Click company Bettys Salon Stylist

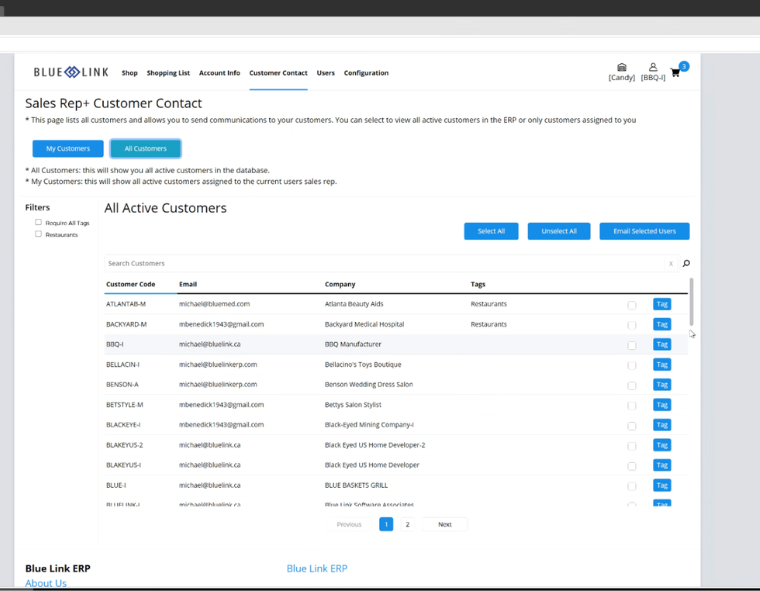click(x=353, y=405)
